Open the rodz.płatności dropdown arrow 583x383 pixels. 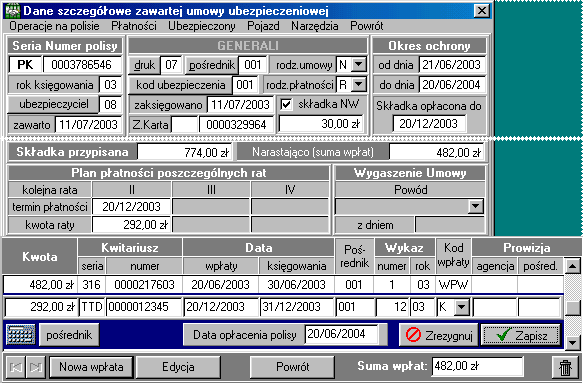point(359,85)
